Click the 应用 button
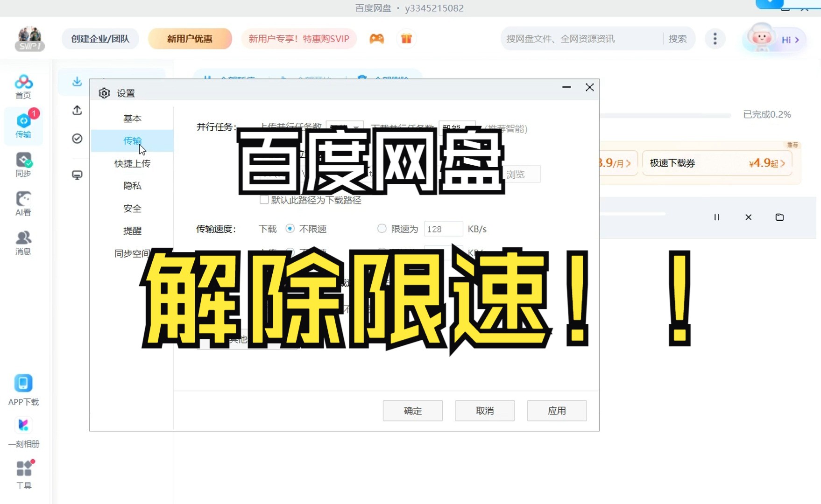 tap(557, 411)
